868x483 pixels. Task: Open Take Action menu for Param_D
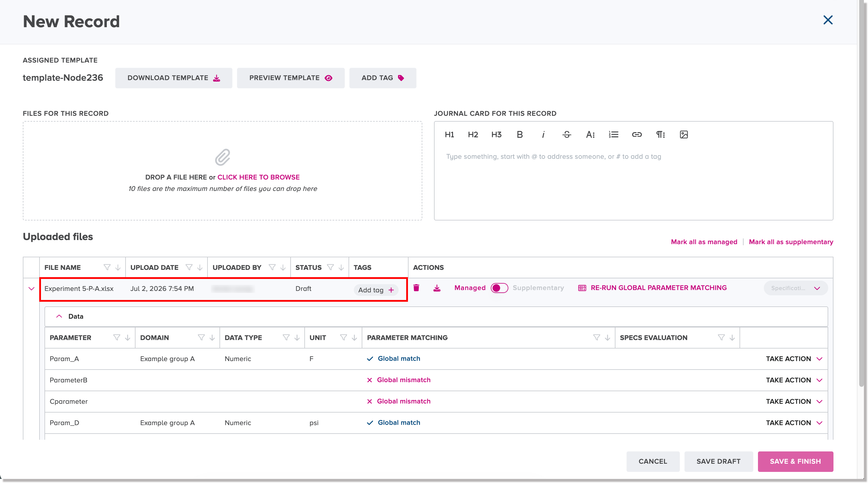coord(794,423)
